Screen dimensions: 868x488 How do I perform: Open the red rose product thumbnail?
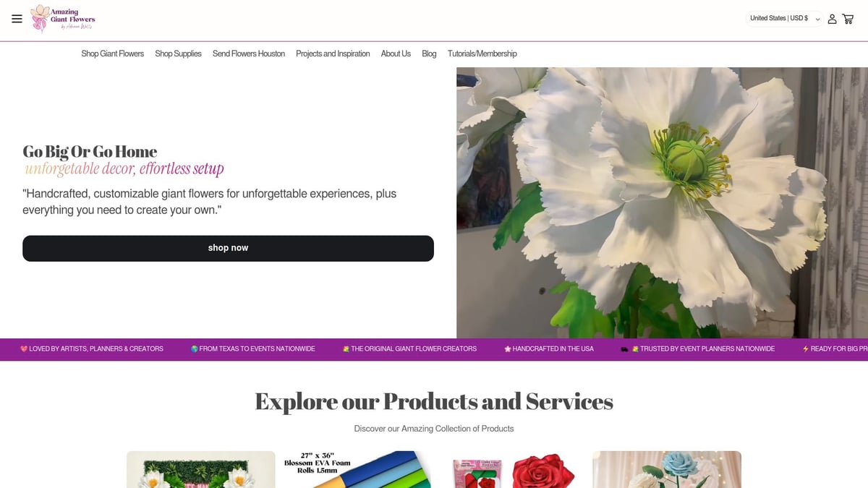512,469
